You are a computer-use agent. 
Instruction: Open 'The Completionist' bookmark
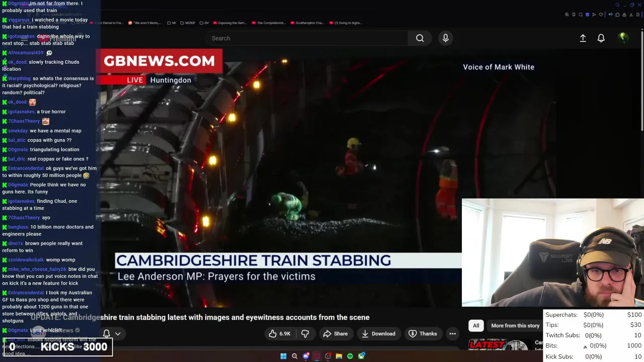(x=269, y=23)
